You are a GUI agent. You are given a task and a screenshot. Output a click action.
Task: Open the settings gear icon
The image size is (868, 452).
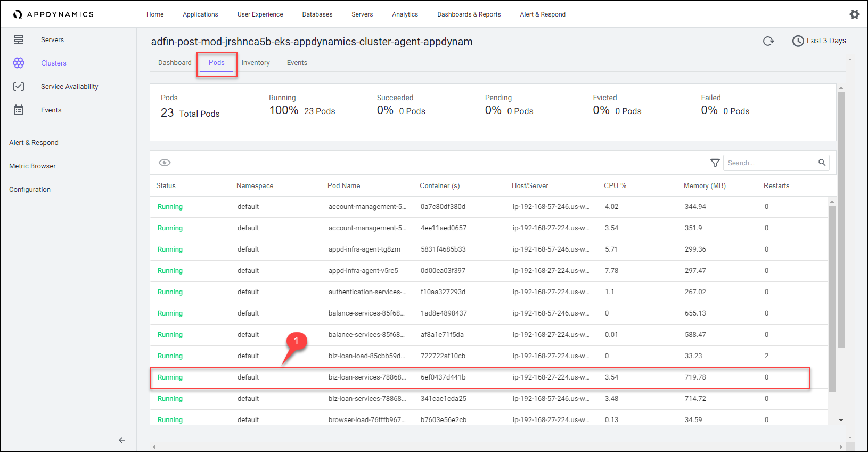click(x=854, y=14)
